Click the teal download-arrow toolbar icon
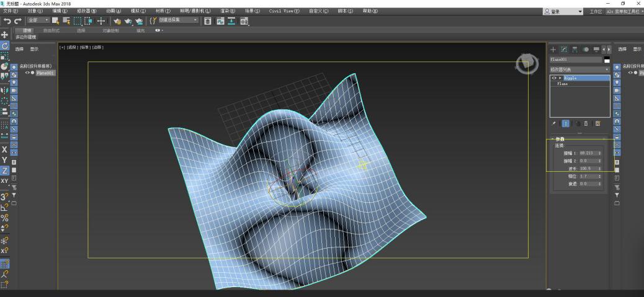Screen dimensions: 644x297 [x=232, y=21]
